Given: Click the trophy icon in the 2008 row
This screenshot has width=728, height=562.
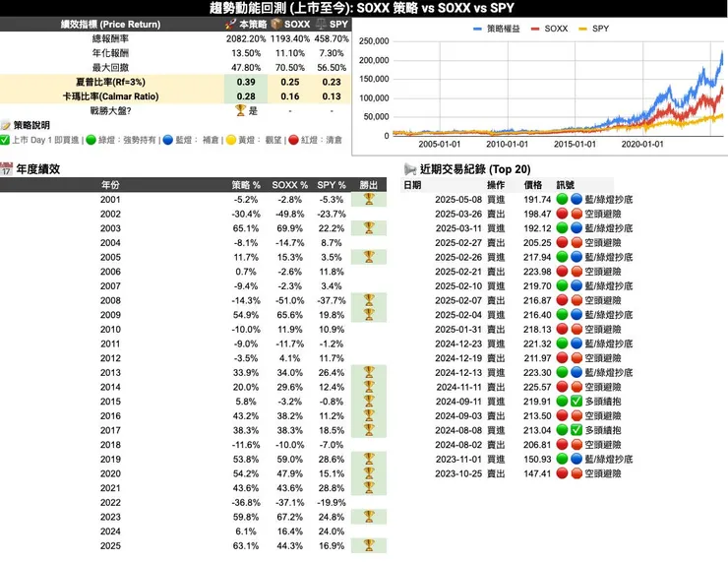Looking at the screenshot, I should 369,300.
